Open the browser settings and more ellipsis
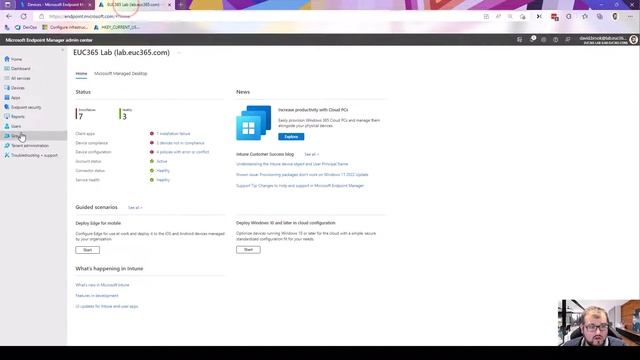 click(x=630, y=16)
